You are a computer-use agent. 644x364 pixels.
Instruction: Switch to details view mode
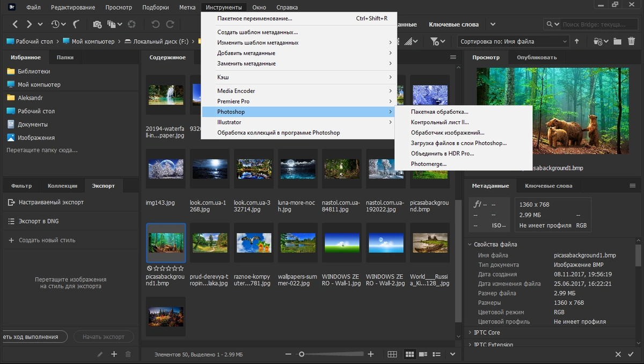(423, 354)
